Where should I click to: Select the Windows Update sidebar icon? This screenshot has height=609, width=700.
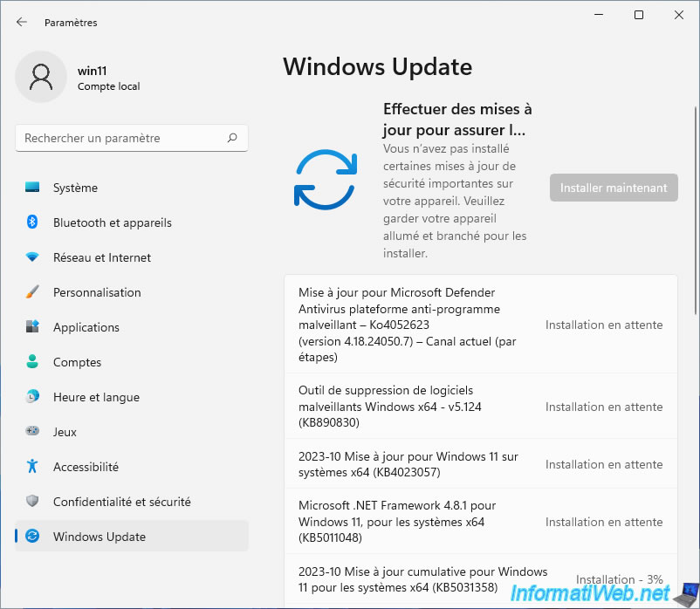coord(32,536)
